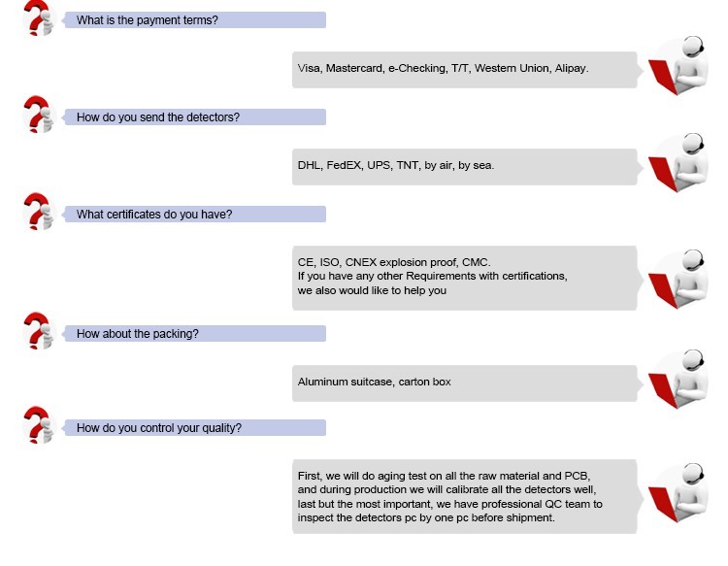Click the CE, ISO certificates answer bubble
Screen dimensions: 728x566
[x=465, y=278]
